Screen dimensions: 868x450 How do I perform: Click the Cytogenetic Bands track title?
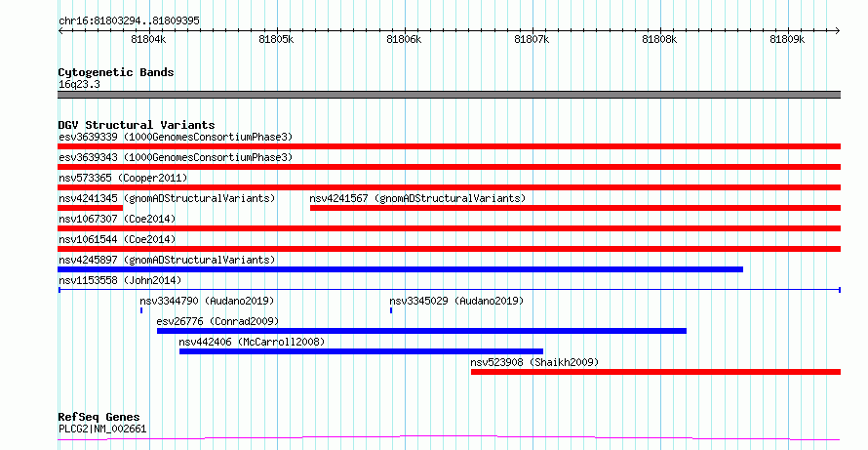(116, 72)
